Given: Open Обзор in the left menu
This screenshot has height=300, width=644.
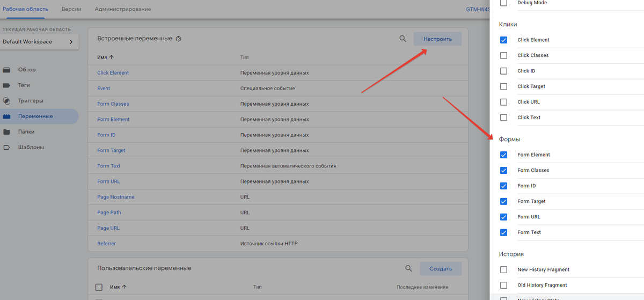Looking at the screenshot, I should coord(27,70).
